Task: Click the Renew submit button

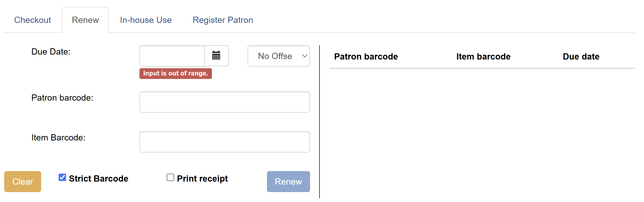Action: click(288, 182)
